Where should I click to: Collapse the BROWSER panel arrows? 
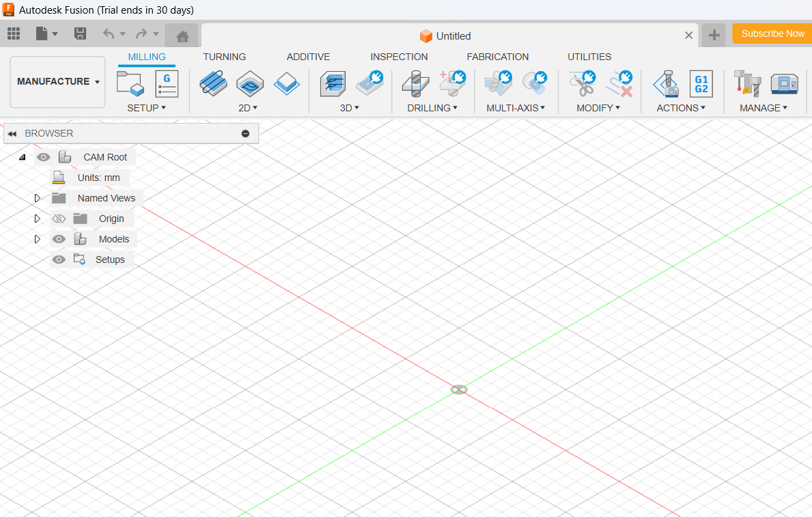pos(12,134)
